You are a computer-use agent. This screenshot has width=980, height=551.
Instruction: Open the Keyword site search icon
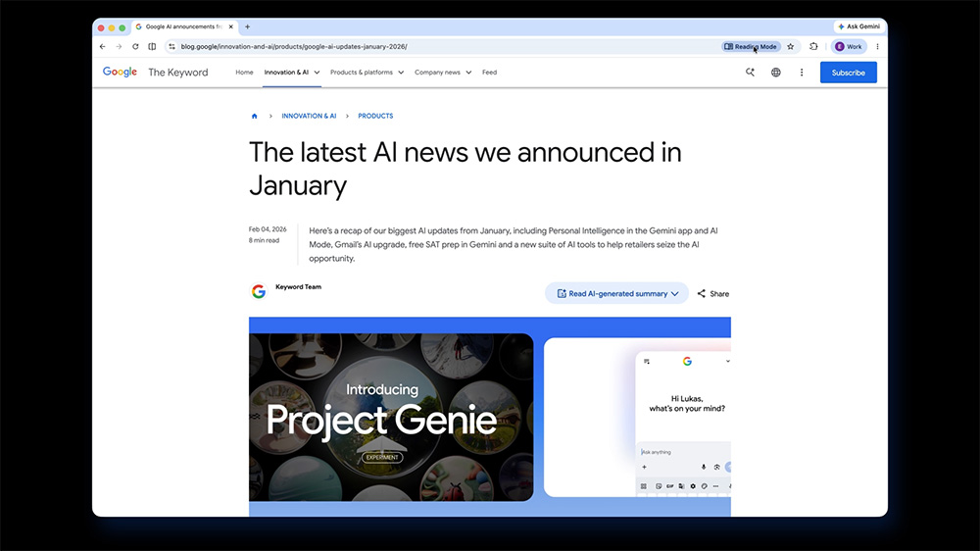click(750, 73)
